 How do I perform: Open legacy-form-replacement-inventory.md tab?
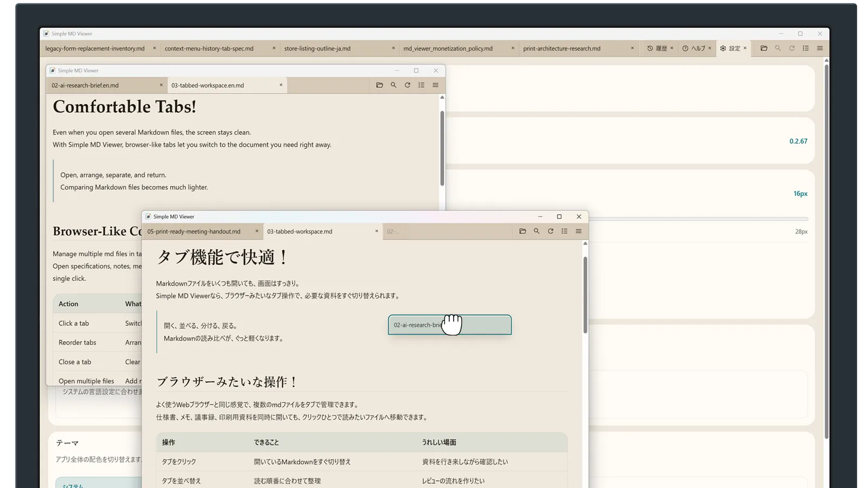point(100,48)
